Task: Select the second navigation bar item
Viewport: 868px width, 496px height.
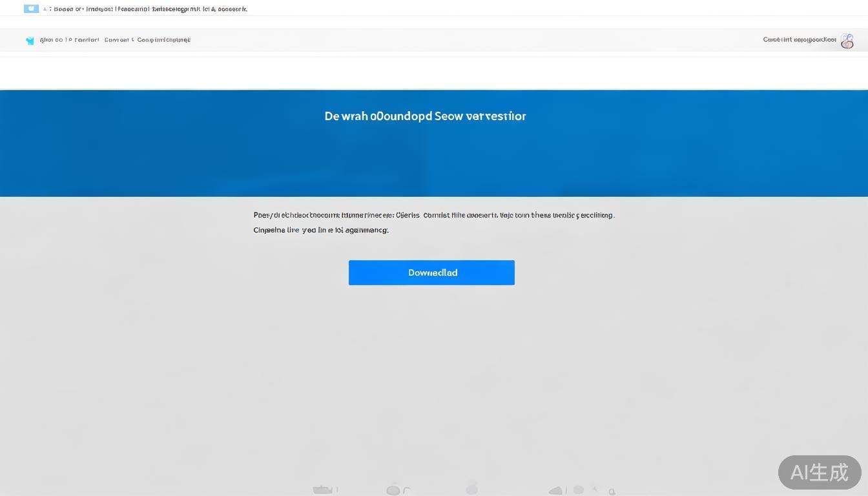Action: coord(87,40)
